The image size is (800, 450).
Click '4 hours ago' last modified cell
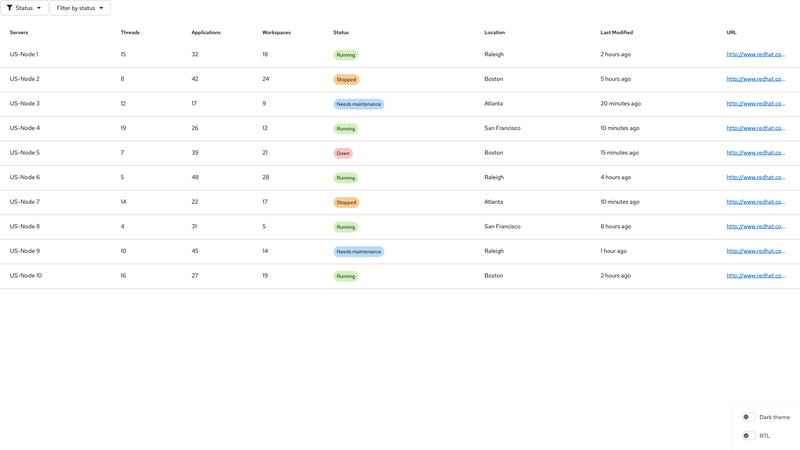(616, 178)
